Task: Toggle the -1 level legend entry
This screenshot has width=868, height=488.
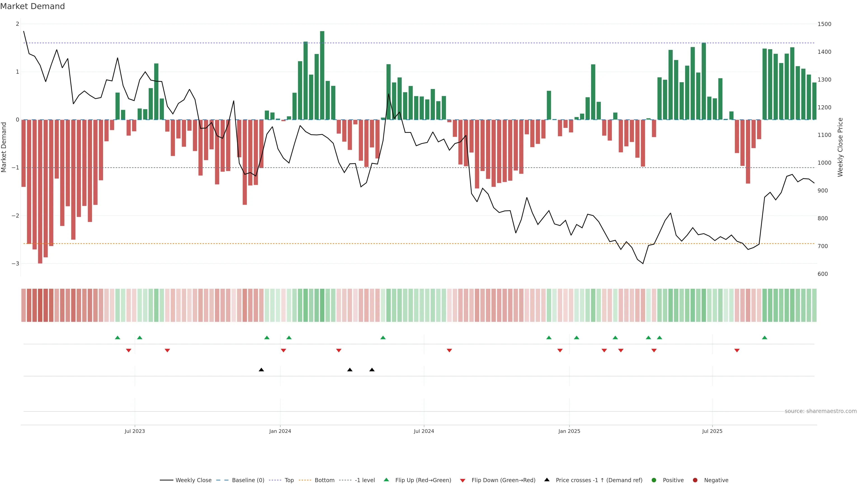Action: pyautogui.click(x=365, y=480)
